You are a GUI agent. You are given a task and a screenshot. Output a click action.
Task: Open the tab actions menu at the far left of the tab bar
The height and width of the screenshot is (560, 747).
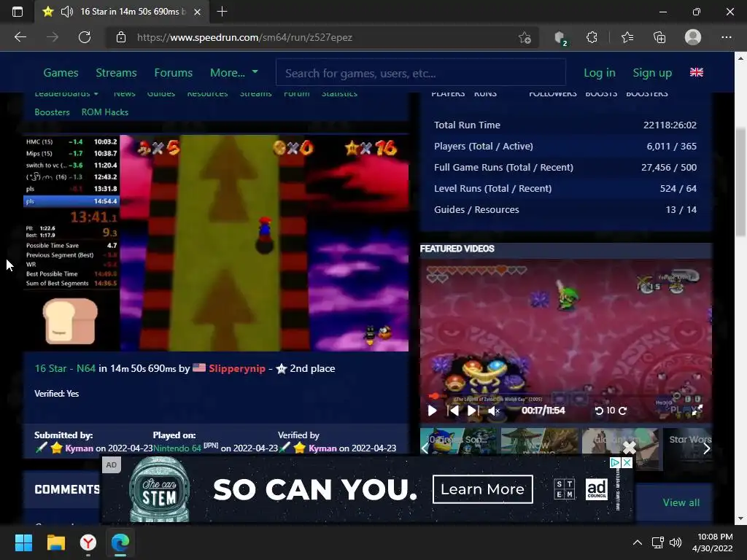point(18,12)
